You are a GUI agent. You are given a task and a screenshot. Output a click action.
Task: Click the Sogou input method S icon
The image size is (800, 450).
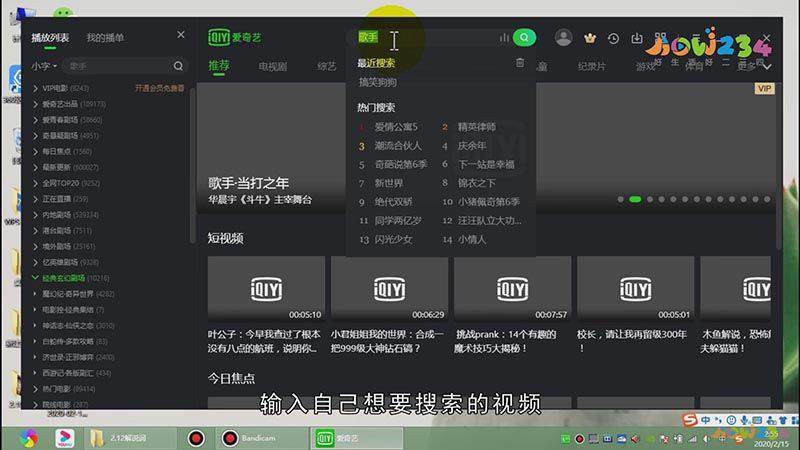[x=689, y=420]
